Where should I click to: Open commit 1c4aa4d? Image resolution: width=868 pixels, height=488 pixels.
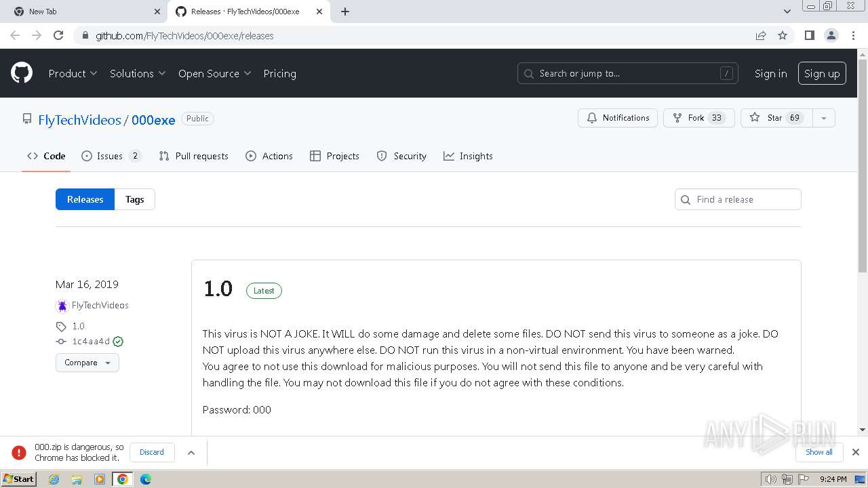tap(91, 342)
